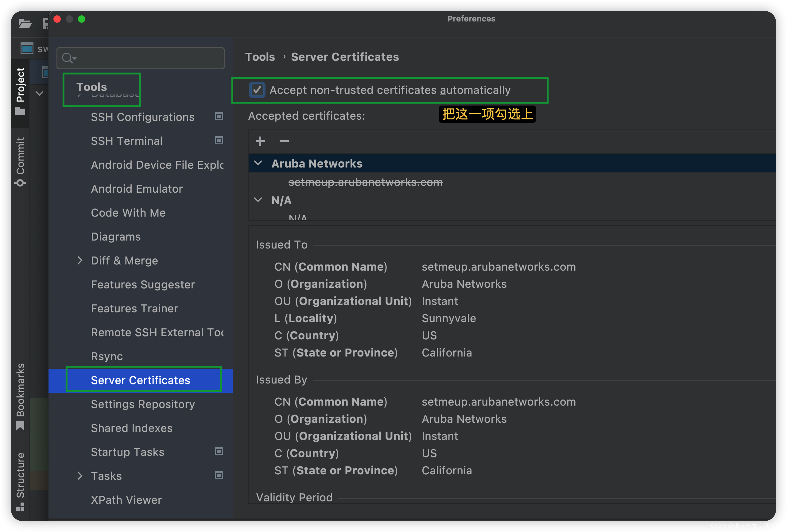Open Features Trainer settings
The height and width of the screenshot is (532, 787).
tap(134, 308)
